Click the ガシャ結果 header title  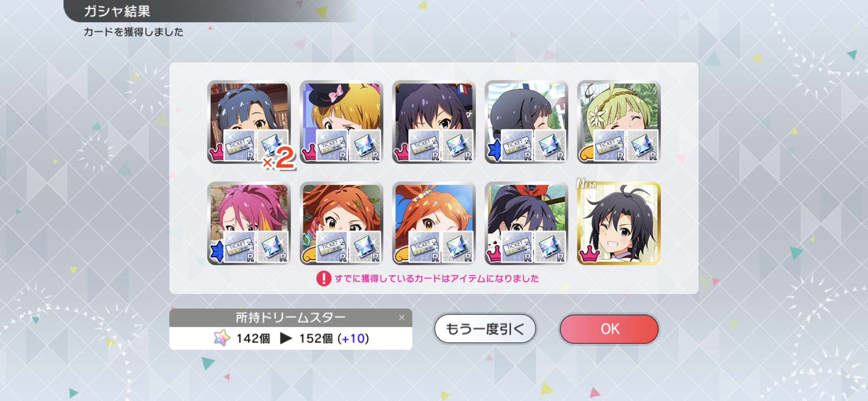coord(117,11)
